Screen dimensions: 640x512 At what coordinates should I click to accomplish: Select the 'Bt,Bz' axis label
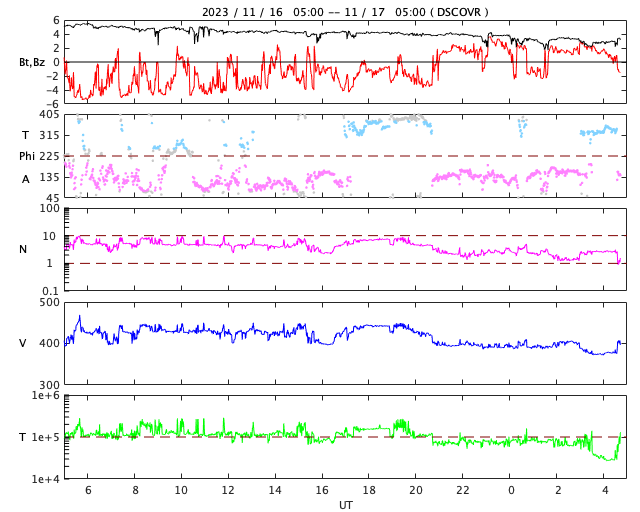(x=32, y=62)
